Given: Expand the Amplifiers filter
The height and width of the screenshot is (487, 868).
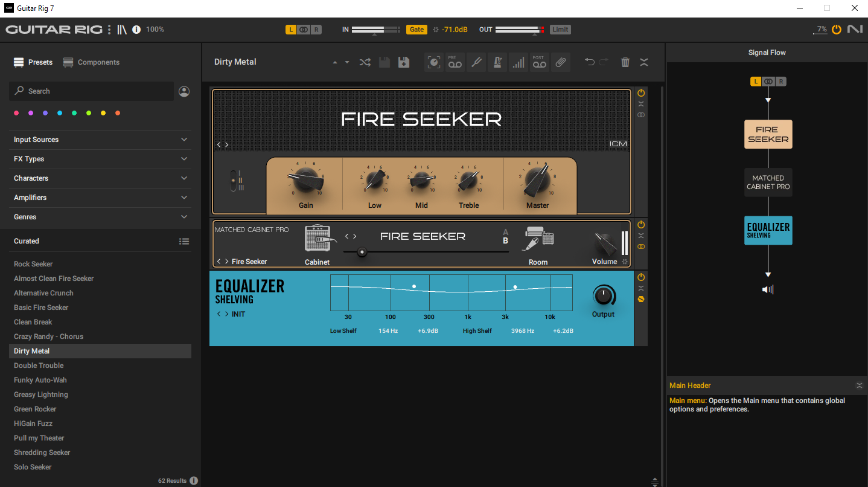Looking at the screenshot, I should (x=101, y=198).
